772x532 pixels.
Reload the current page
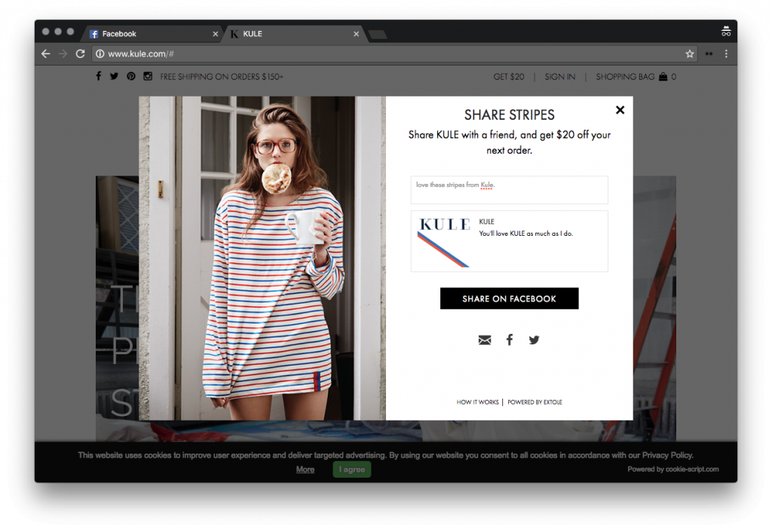tap(80, 54)
